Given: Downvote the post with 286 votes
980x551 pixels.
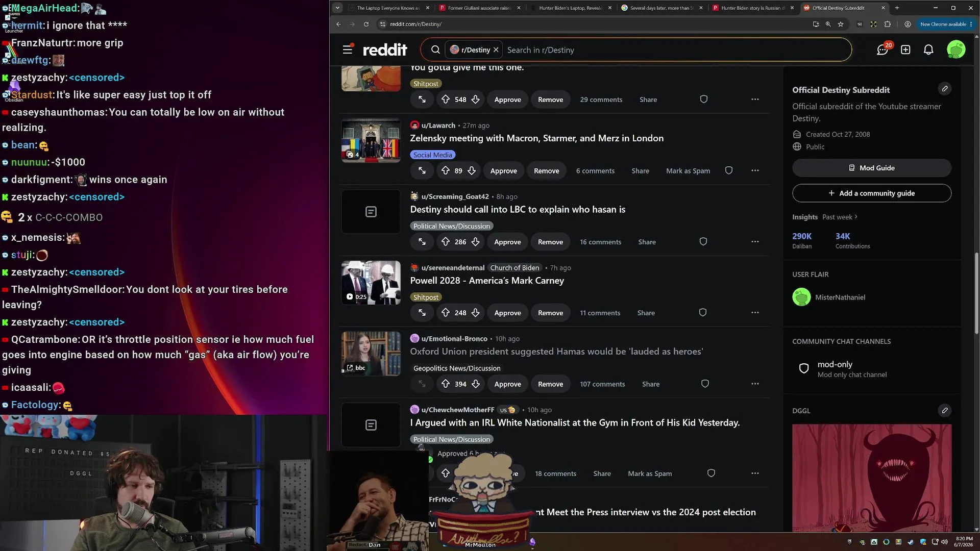Looking at the screenshot, I should click(x=475, y=241).
